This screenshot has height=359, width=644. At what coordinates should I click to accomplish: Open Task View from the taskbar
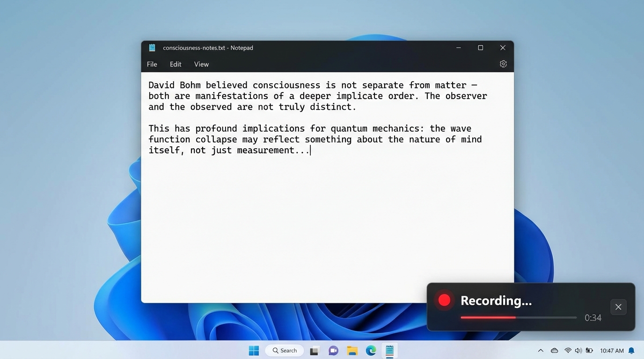coord(315,351)
